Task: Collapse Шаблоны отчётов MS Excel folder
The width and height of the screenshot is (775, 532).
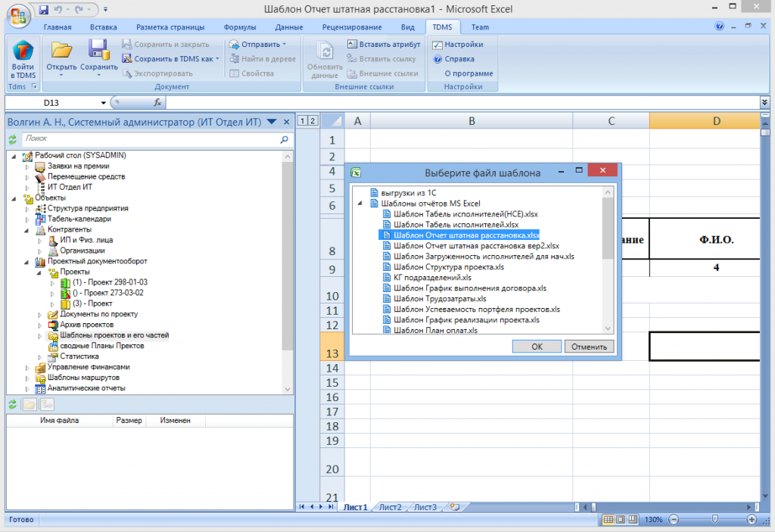Action: [x=359, y=204]
